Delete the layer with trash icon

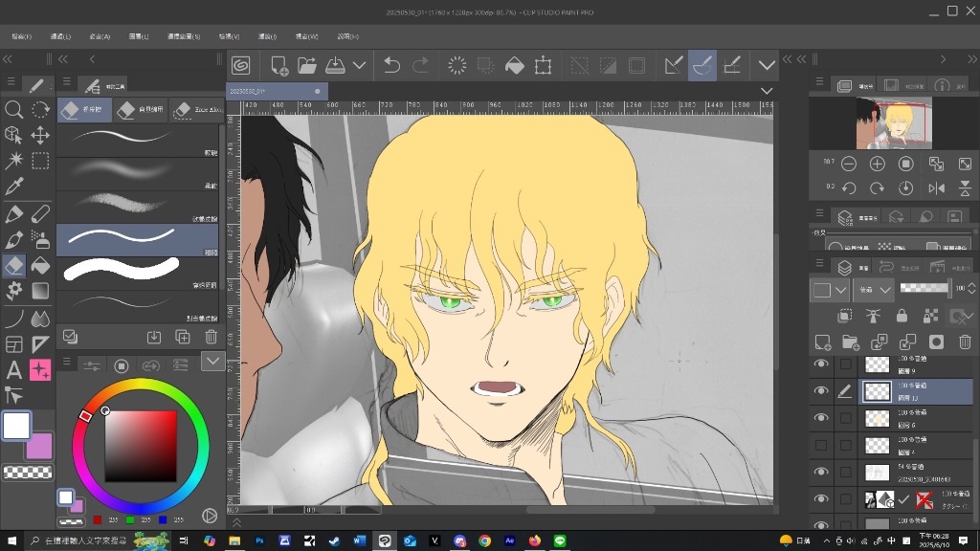pos(965,342)
